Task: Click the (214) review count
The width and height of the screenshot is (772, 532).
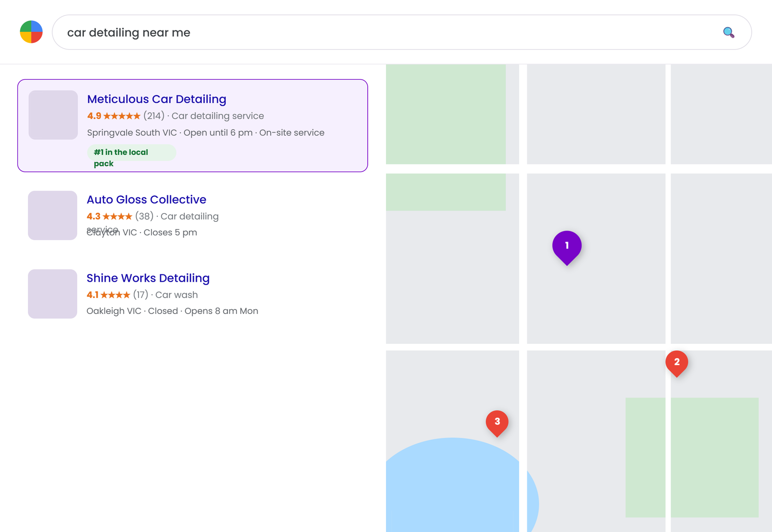Action: click(154, 116)
